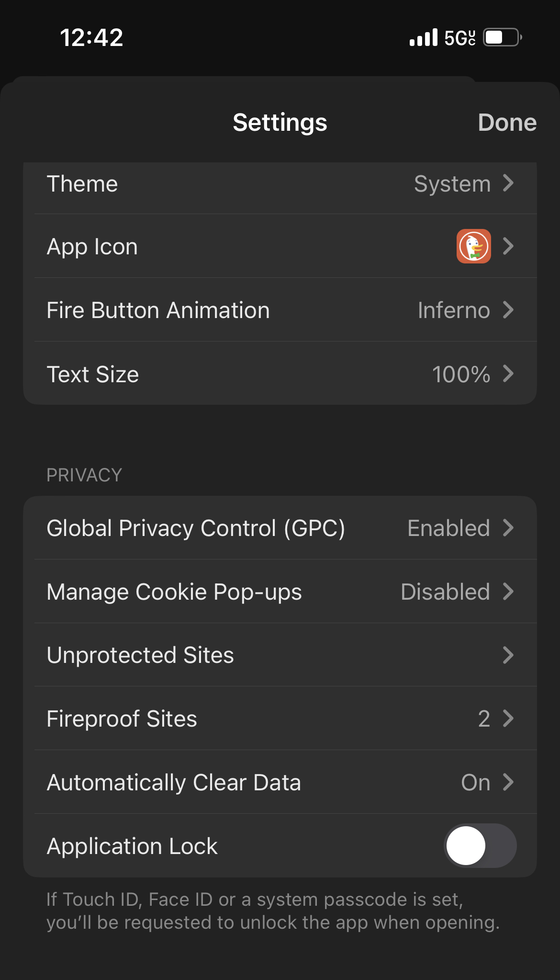Tap the On value for clear data
Viewport: 560px width, 980px height.
click(x=475, y=782)
